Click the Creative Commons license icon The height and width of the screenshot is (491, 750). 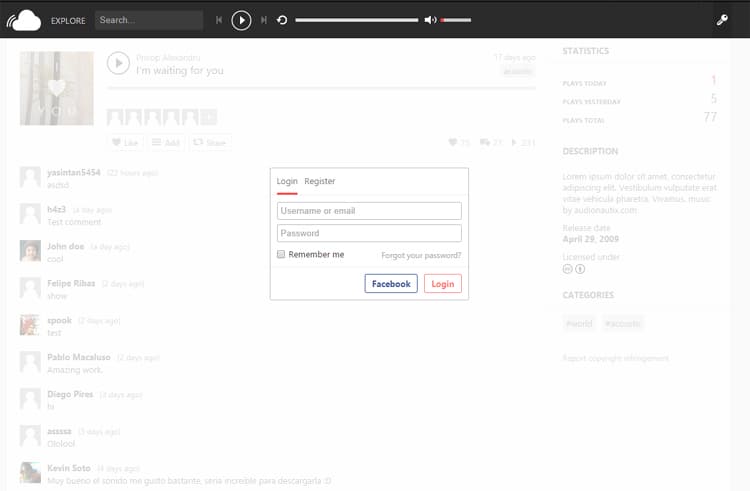(x=567, y=269)
